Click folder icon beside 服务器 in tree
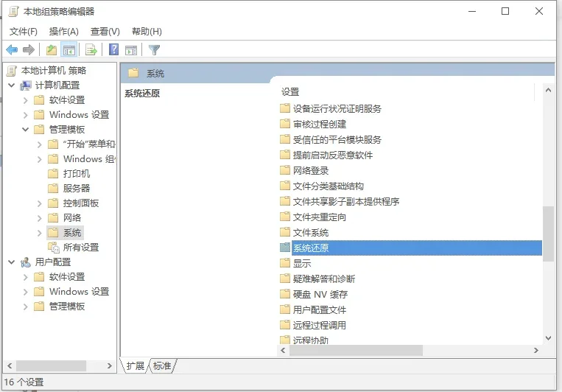The height and width of the screenshot is (392, 562). 53,189
